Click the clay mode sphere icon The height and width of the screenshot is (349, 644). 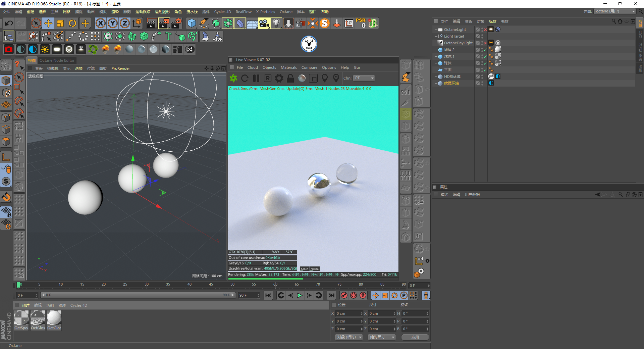click(302, 78)
